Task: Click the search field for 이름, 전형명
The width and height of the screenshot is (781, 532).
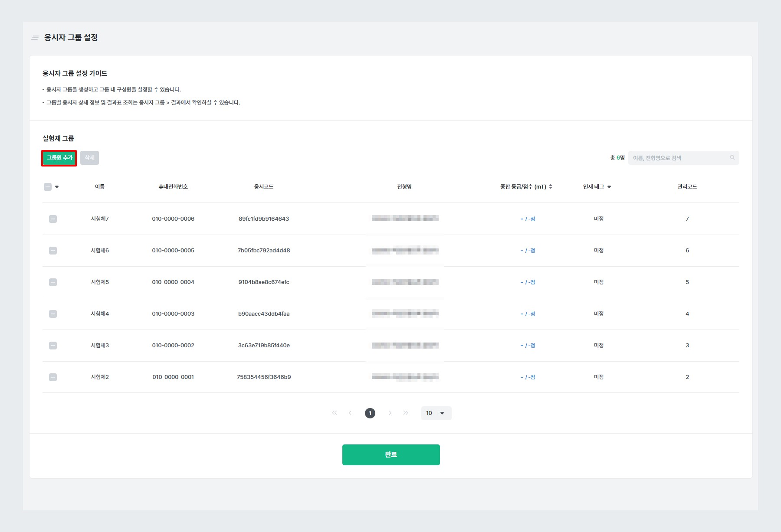Action: point(683,158)
